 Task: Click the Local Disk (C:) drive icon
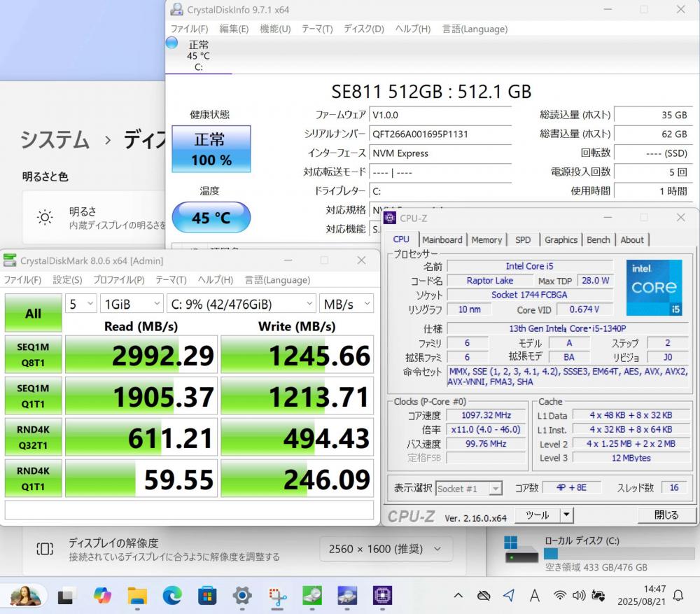click(521, 550)
